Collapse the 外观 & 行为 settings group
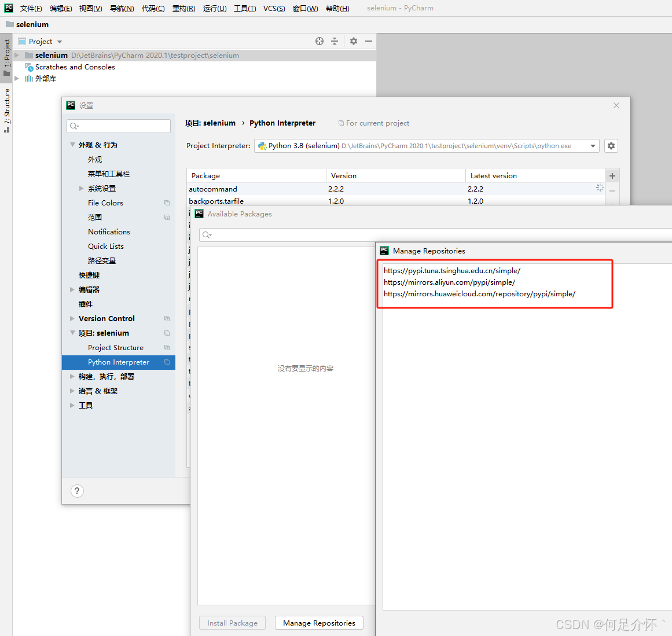This screenshot has width=672, height=636. pos(72,145)
